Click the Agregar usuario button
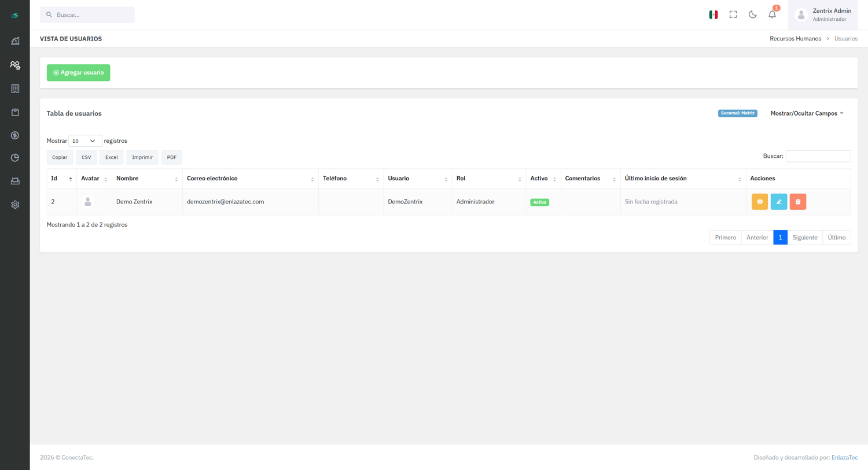Viewport: 868px width, 470px height. (78, 73)
